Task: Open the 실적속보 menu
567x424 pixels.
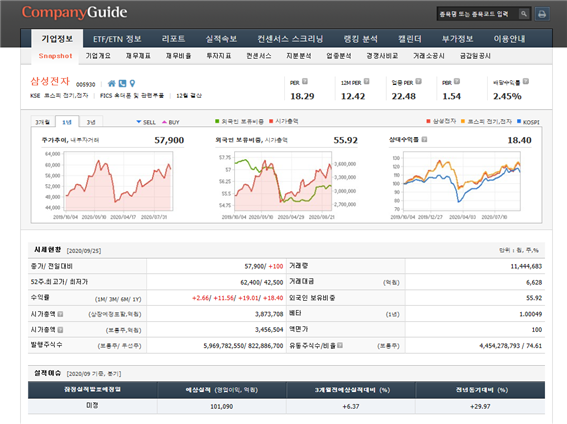Action: pyautogui.click(x=221, y=39)
